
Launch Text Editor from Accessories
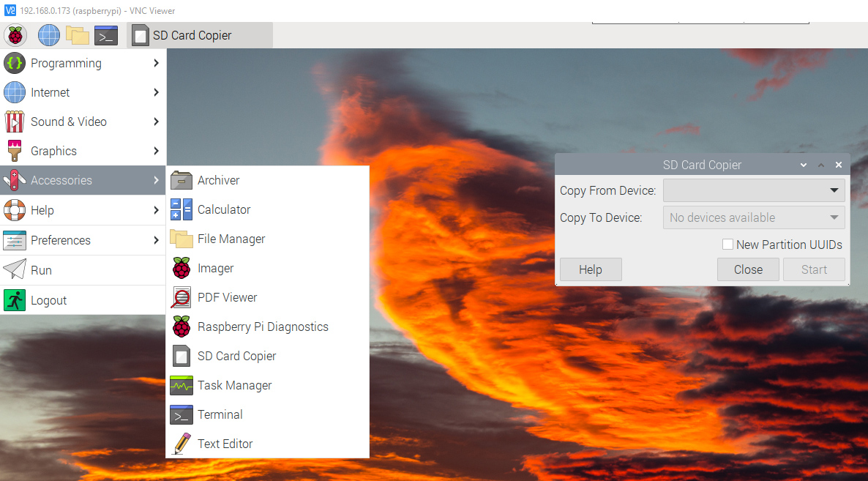point(267,444)
